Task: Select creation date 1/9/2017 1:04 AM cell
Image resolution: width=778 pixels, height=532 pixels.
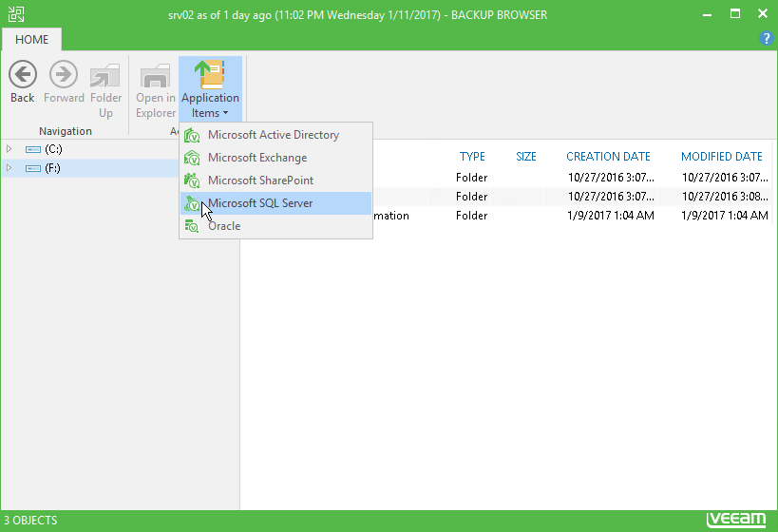Action: click(x=611, y=216)
